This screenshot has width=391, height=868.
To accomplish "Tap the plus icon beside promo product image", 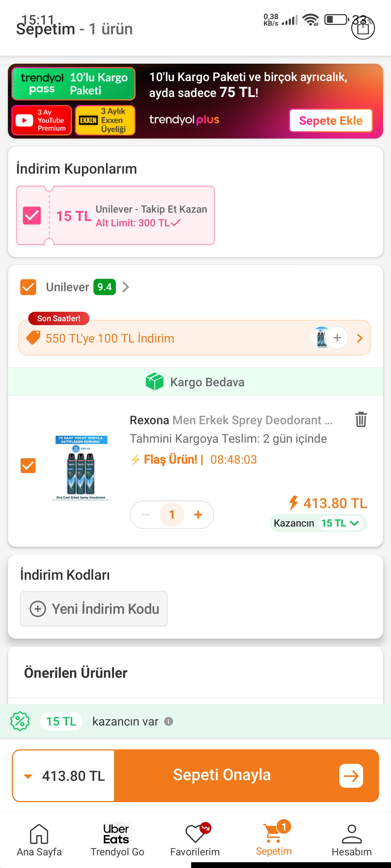I will [337, 338].
